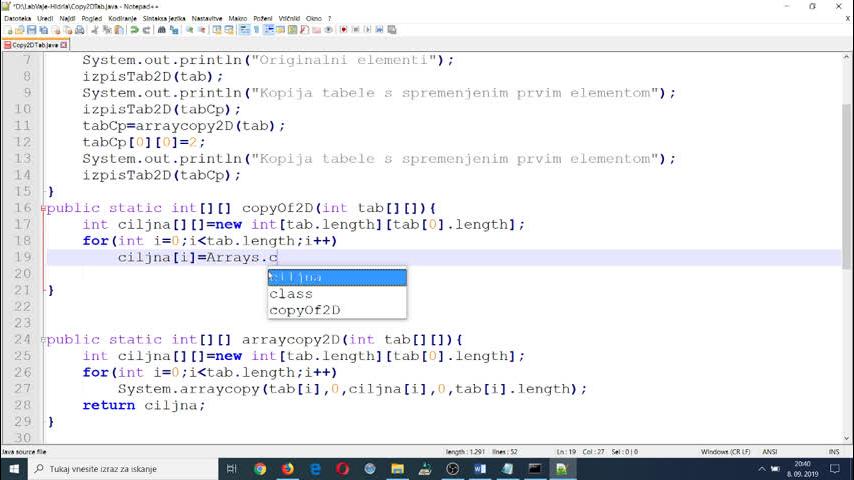Close the Copy2DTab.java tab with its X
This screenshot has height=480, width=854.
coord(64,45)
